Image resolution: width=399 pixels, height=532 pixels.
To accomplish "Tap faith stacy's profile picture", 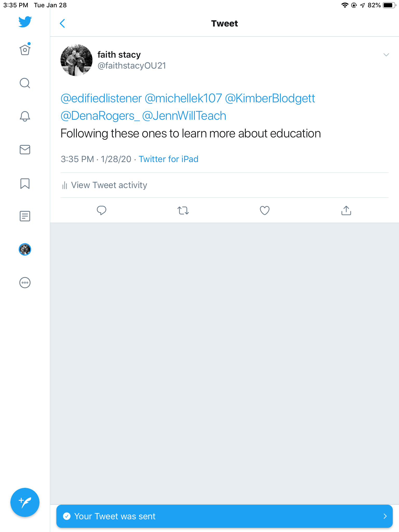I will click(76, 60).
